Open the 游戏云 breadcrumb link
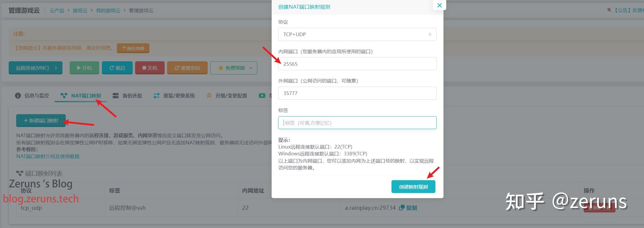Image resolution: width=644 pixels, height=228 pixels. 80,10
